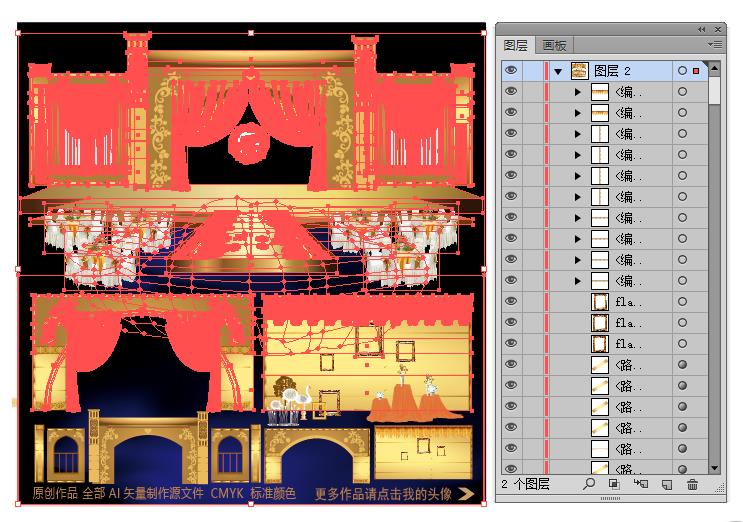The width and height of the screenshot is (743, 522).
Task: Expand the seventh <编.. sublayer triangle
Action: [x=577, y=217]
